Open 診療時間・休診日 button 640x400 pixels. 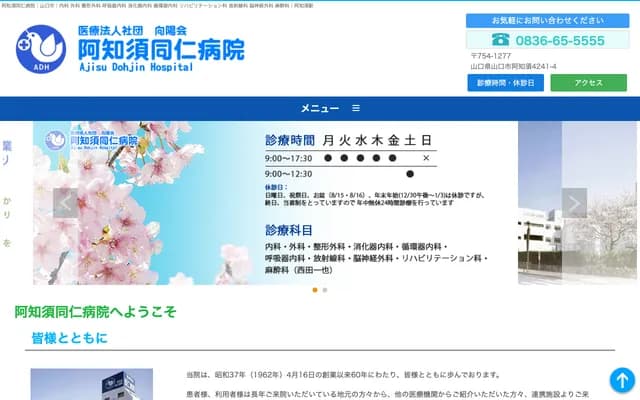[x=505, y=83]
